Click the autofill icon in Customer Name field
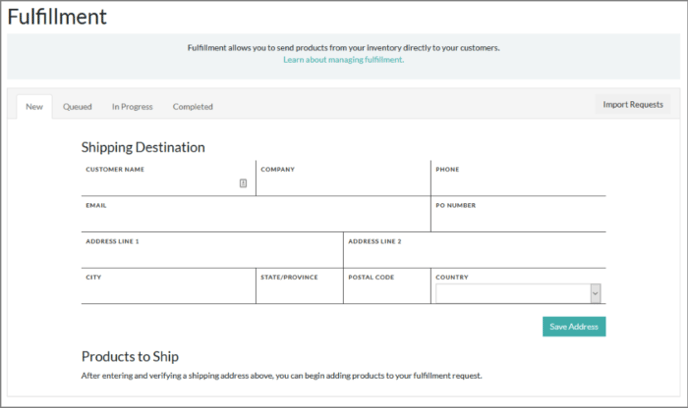The width and height of the screenshot is (688, 408). pos(243,183)
